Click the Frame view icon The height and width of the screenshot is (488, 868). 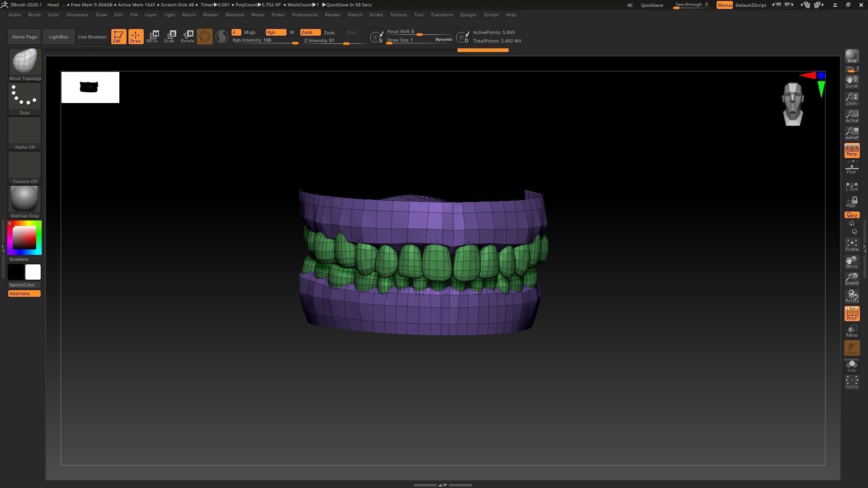(852, 245)
